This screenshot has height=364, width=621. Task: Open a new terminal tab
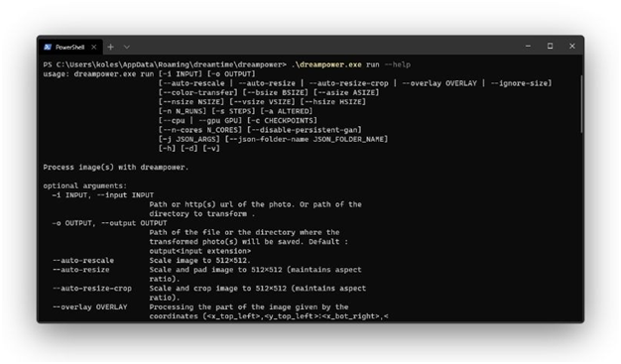coord(110,48)
